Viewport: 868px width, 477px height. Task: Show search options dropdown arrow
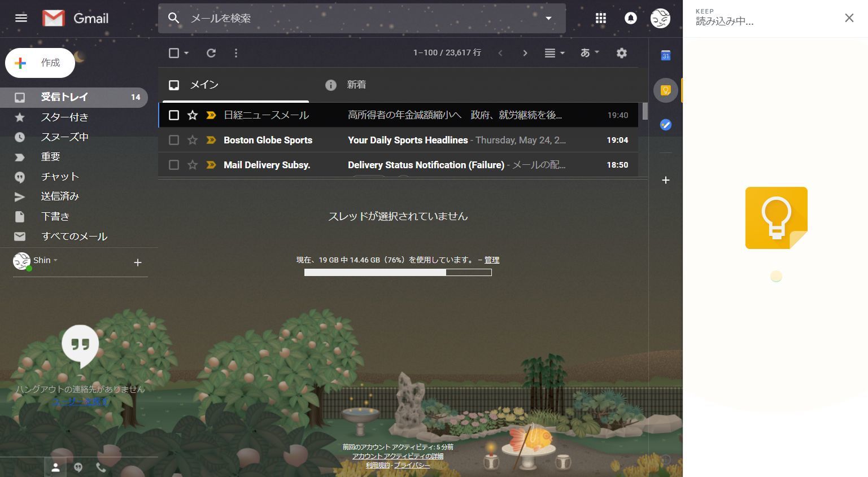click(548, 18)
